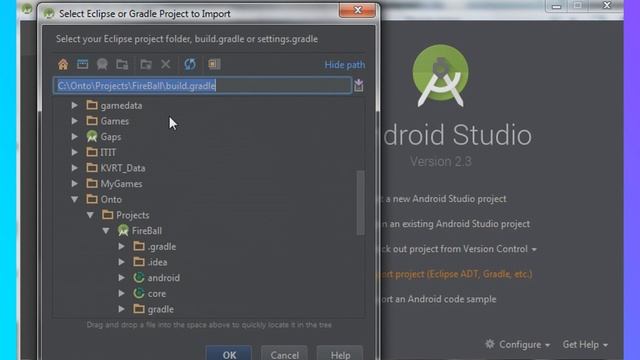Click the FireBall Android project icon

pyautogui.click(x=123, y=231)
